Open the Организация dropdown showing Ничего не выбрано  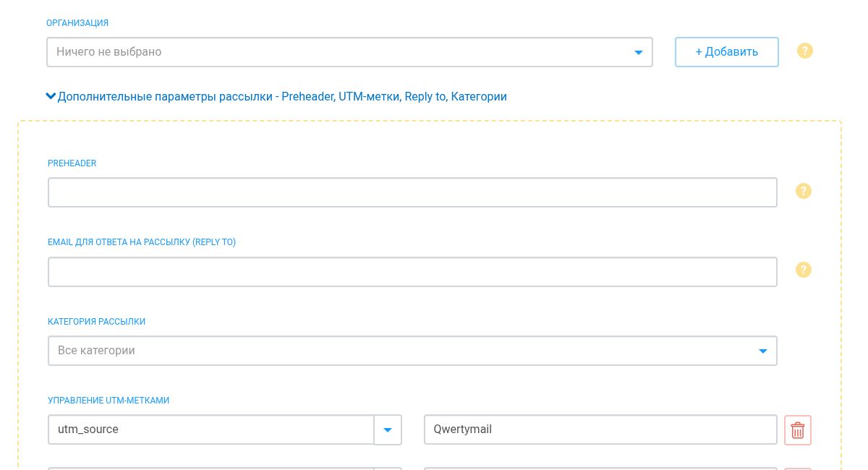(x=349, y=52)
